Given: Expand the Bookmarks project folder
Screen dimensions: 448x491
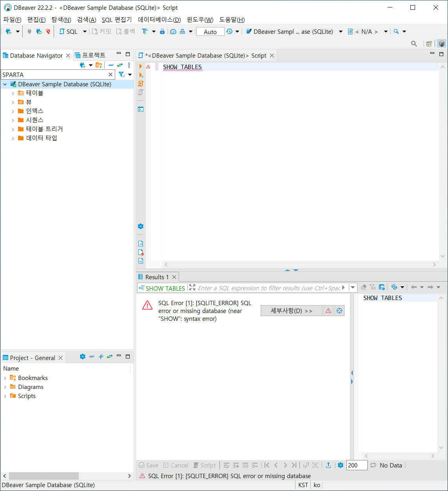Looking at the screenshot, I should click(5, 378).
